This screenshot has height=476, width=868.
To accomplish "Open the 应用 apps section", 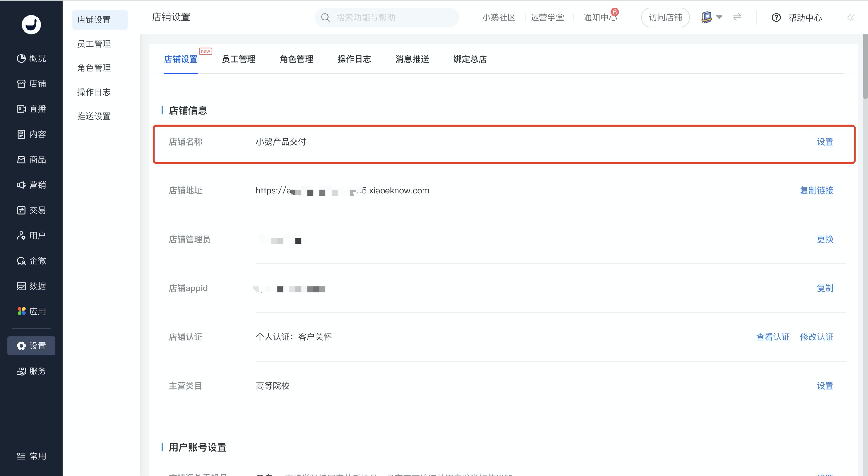I will 31,311.
